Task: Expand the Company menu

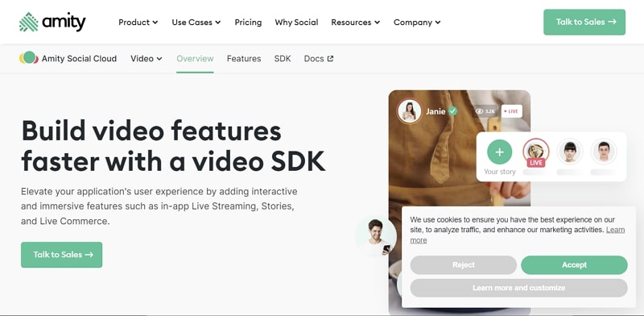Action: [x=417, y=23]
